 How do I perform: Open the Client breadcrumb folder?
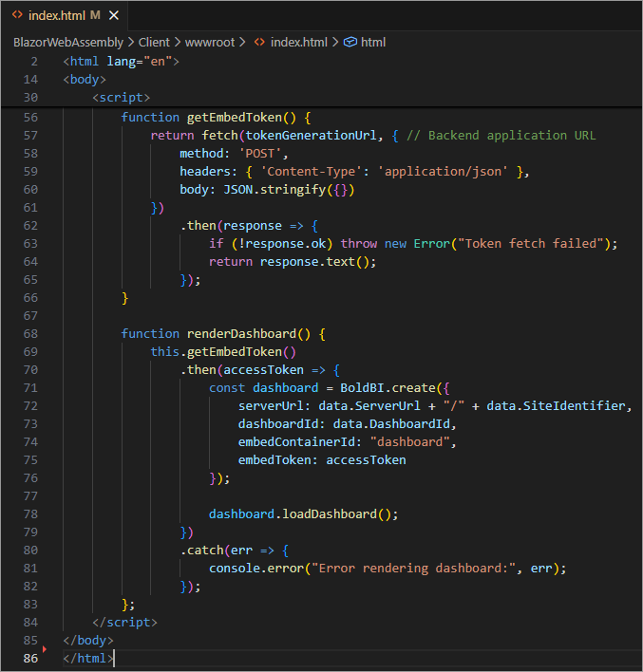[155, 42]
